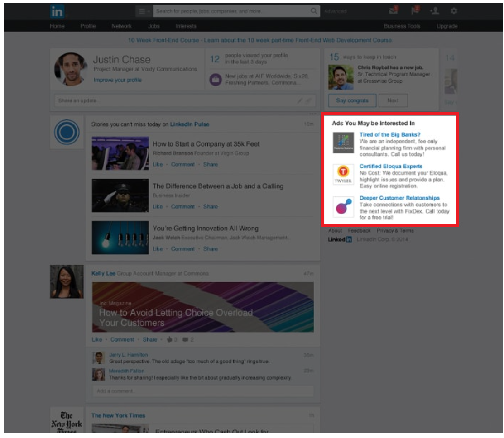Viewport: 504px width, 438px height.
Task: Click the Tired of the Big Banks? ad title
Action: [x=389, y=134]
